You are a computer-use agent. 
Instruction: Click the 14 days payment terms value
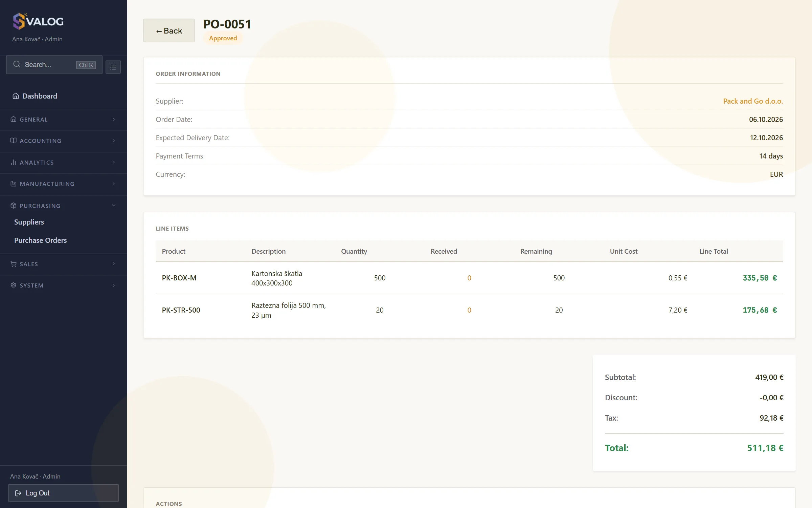point(771,156)
